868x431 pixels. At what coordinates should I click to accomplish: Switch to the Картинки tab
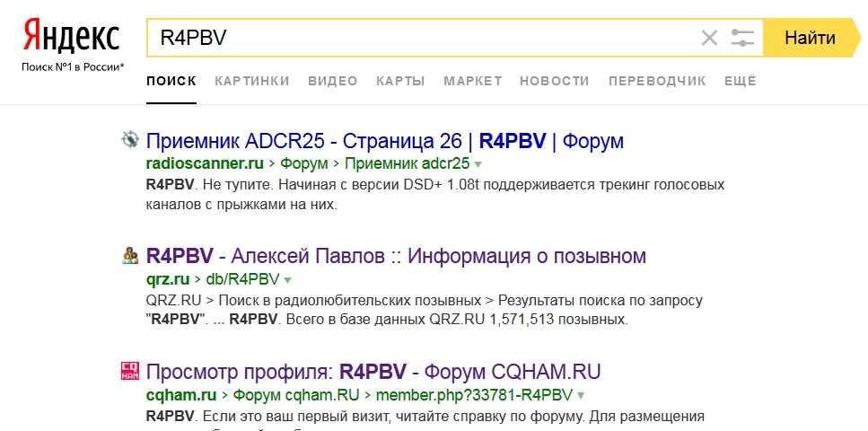coord(252,81)
